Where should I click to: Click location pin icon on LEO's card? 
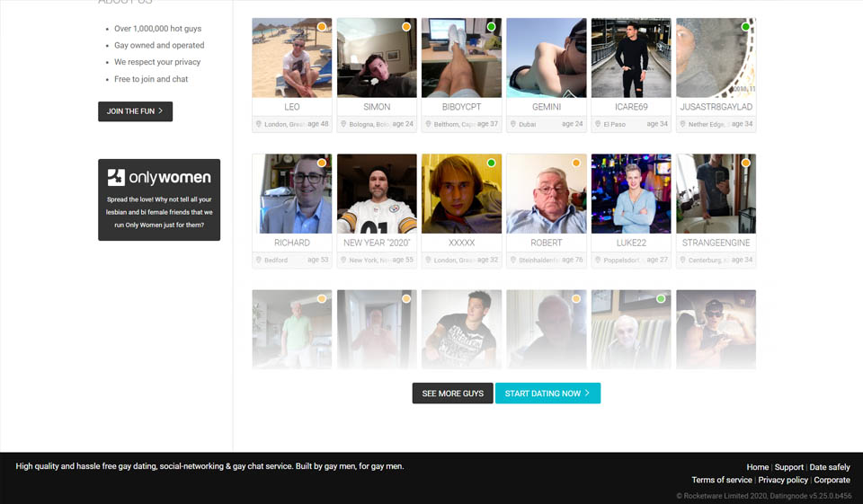[259, 124]
